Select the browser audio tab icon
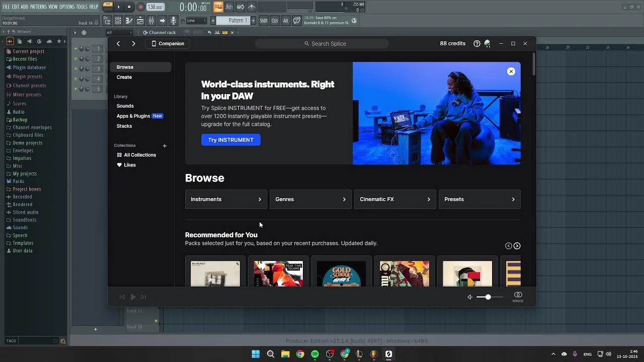Viewport: 644px width, 362px height. coord(10,41)
